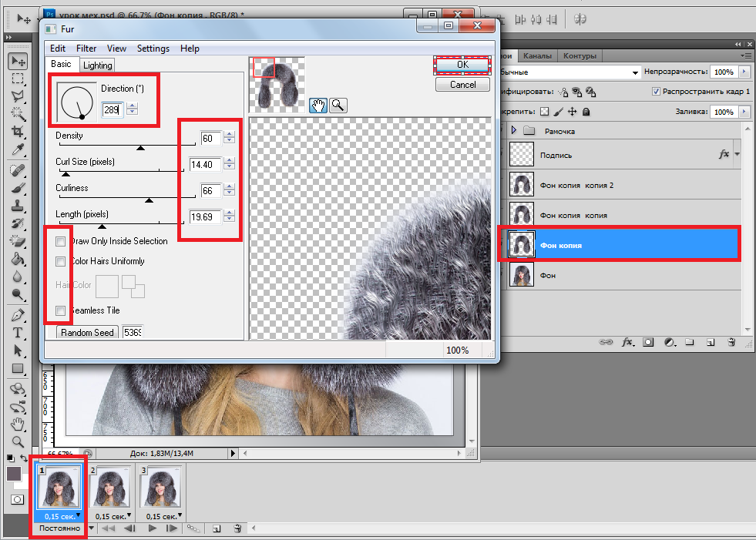Viewport: 756px width, 540px height.
Task: Add a layer mask in Layers panel
Action: click(x=648, y=342)
